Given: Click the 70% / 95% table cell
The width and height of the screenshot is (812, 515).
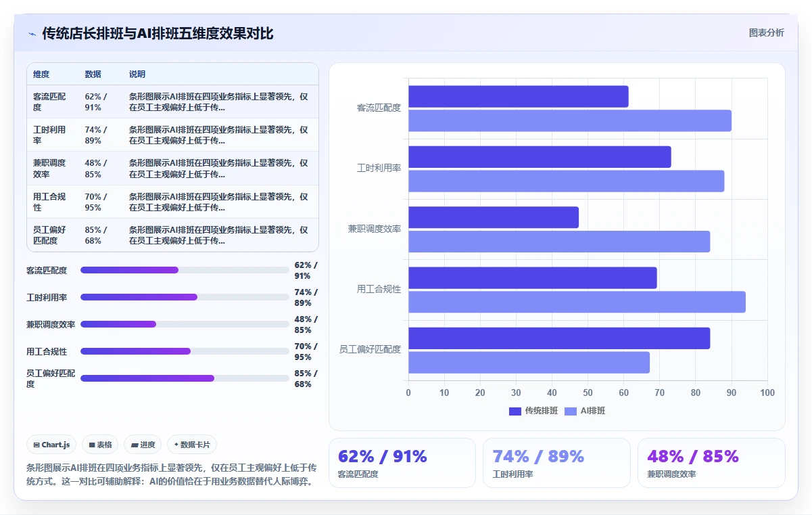Looking at the screenshot, I should pos(101,202).
